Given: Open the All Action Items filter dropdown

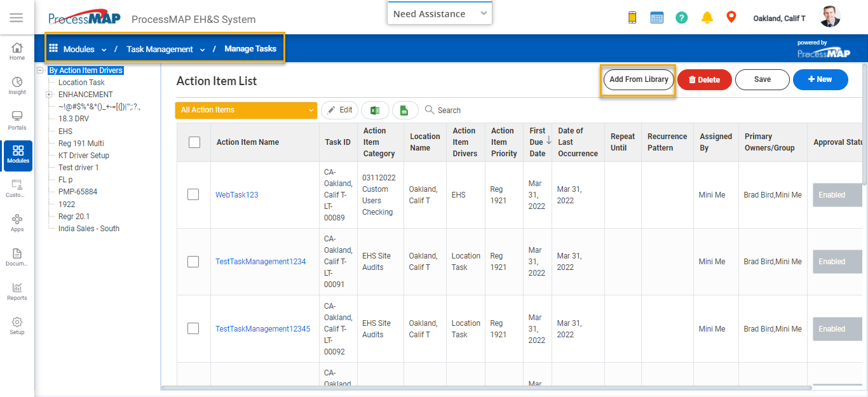Looking at the screenshot, I should tap(246, 110).
